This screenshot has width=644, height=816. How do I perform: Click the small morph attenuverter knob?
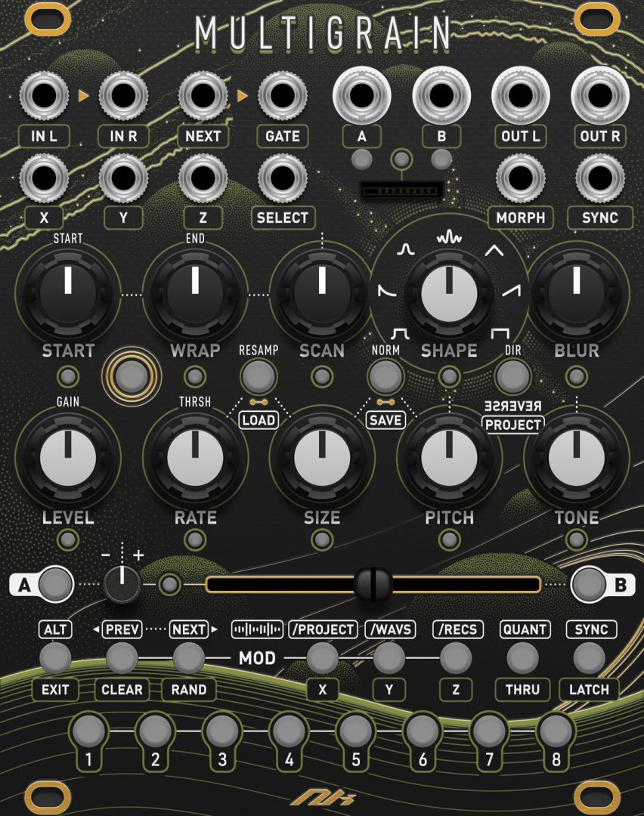tap(122, 584)
